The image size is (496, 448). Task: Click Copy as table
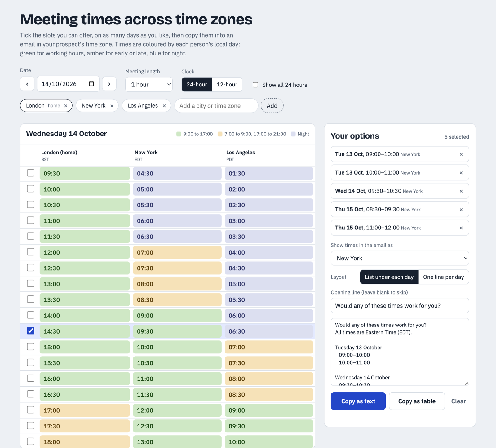pos(417,401)
